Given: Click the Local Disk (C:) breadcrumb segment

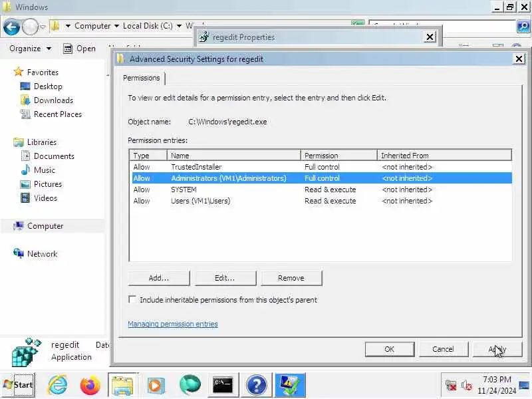Looking at the screenshot, I should (148, 26).
